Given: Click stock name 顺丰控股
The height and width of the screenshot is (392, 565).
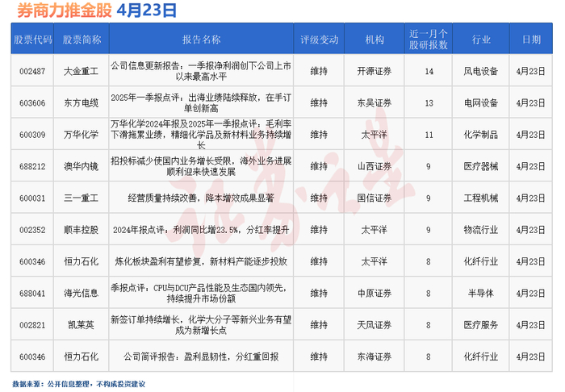Looking at the screenshot, I should click(81, 230).
